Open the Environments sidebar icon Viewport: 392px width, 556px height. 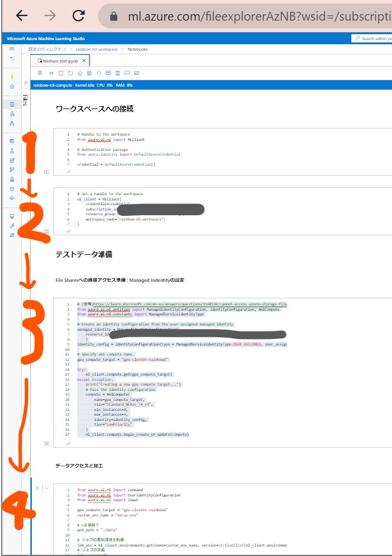[x=12, y=179]
